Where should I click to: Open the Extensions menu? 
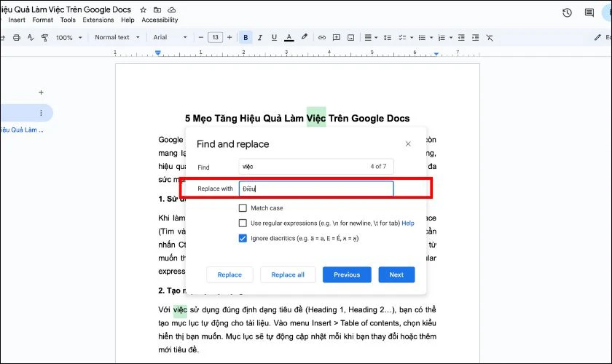98,20
